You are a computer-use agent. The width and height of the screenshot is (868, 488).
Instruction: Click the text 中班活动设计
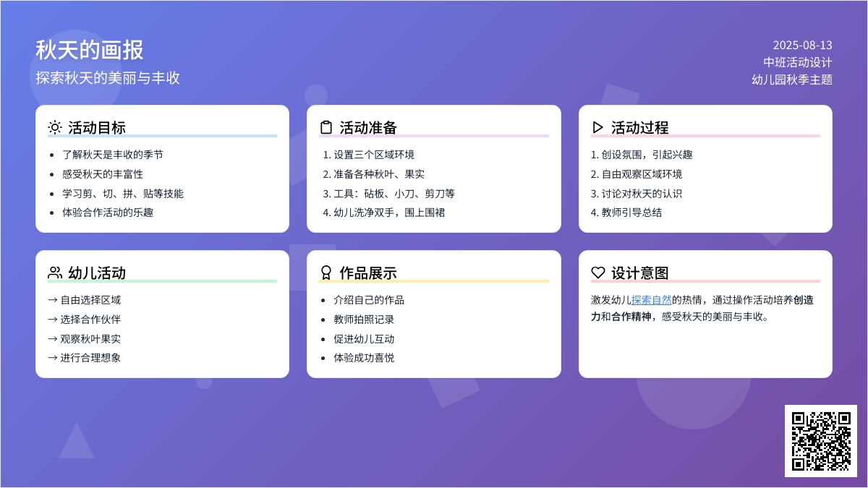tap(798, 62)
